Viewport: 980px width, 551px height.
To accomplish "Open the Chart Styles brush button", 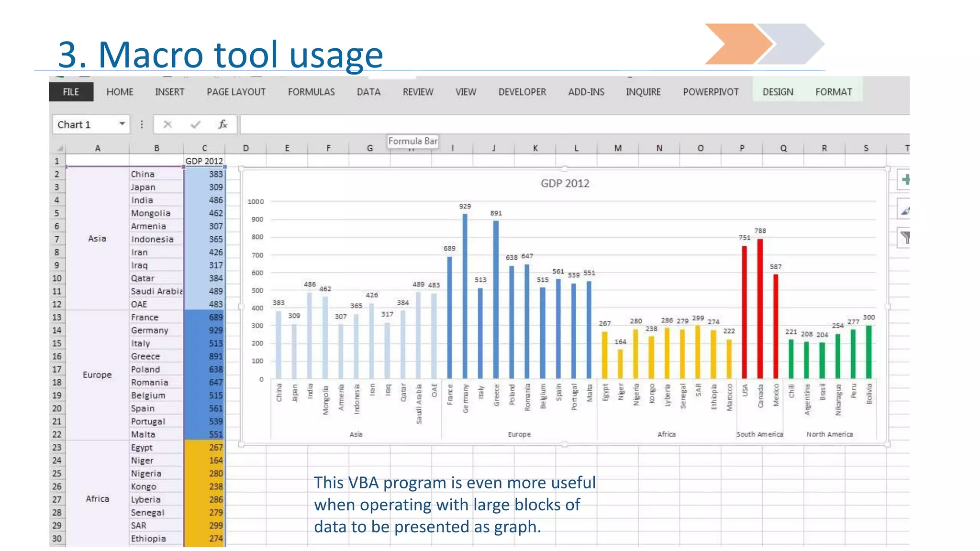I will tap(904, 209).
